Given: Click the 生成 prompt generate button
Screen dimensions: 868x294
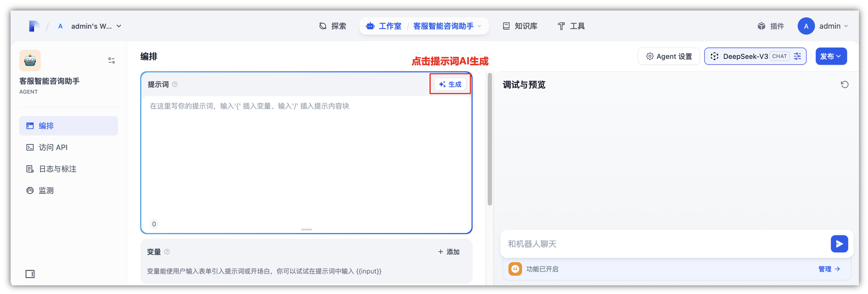Looking at the screenshot, I should click(x=450, y=84).
